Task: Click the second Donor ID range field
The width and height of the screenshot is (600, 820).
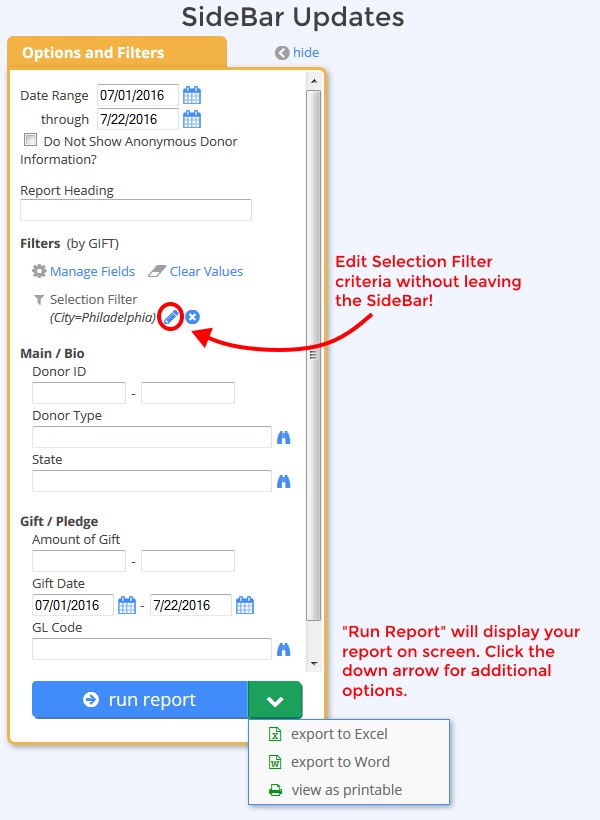Action: pos(188,393)
